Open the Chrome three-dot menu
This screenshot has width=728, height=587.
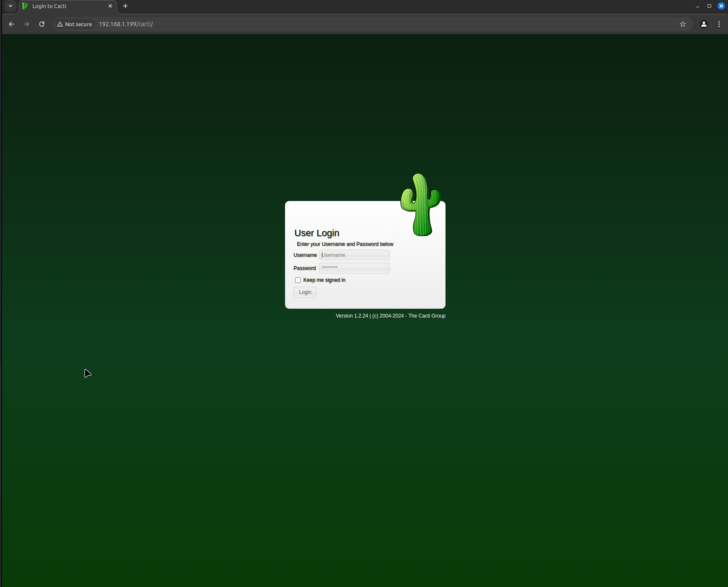pos(719,24)
